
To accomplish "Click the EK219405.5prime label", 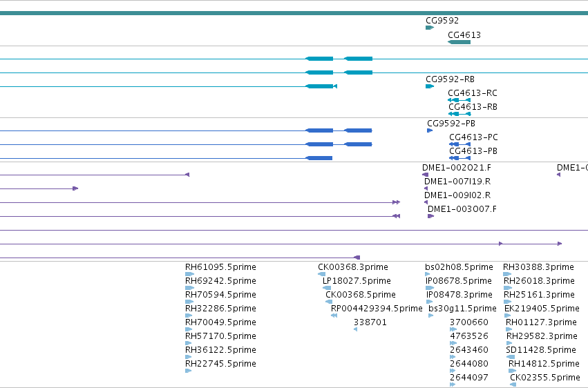I will click(x=542, y=309).
